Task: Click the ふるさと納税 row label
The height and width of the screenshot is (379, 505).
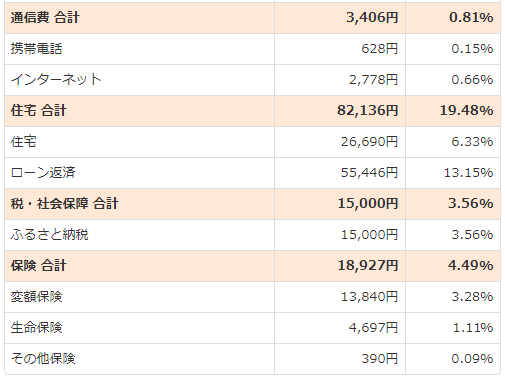Action: 49,235
